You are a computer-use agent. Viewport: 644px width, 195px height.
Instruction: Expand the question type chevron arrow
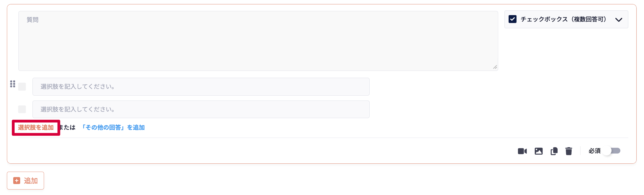619,19
